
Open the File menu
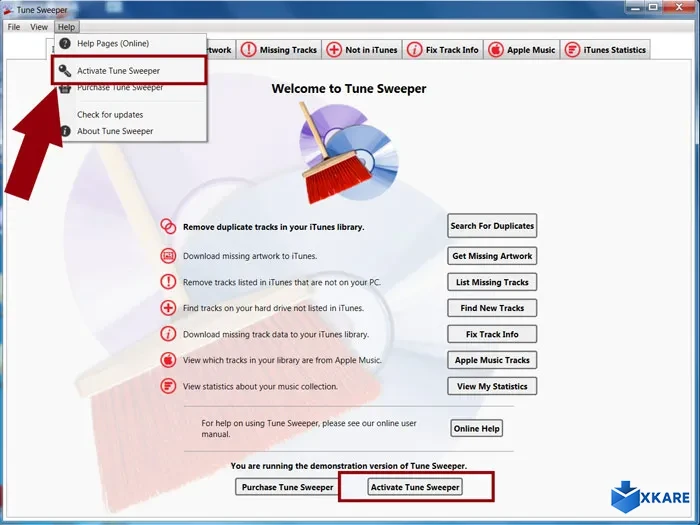point(14,27)
